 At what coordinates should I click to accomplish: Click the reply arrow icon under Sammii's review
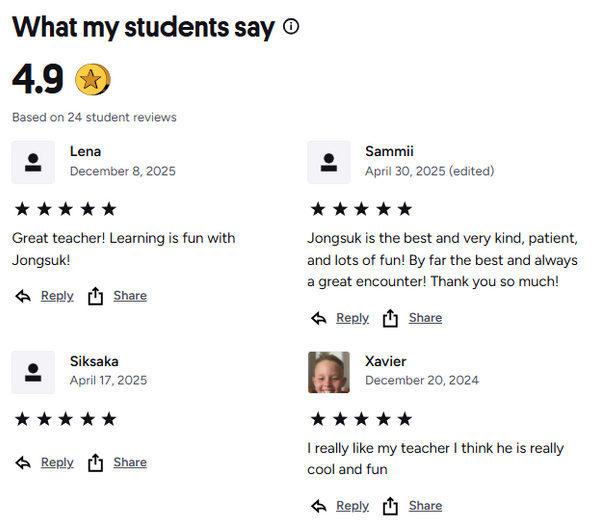tap(319, 318)
